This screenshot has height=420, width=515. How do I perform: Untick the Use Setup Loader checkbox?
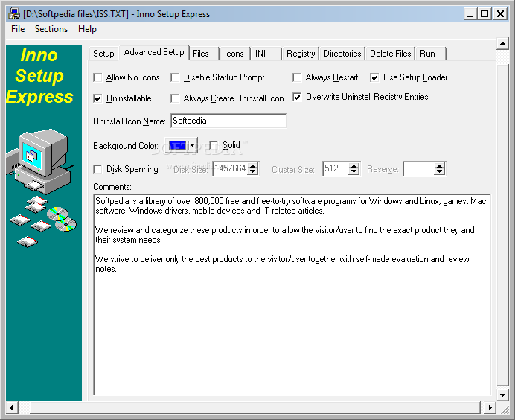coord(374,77)
